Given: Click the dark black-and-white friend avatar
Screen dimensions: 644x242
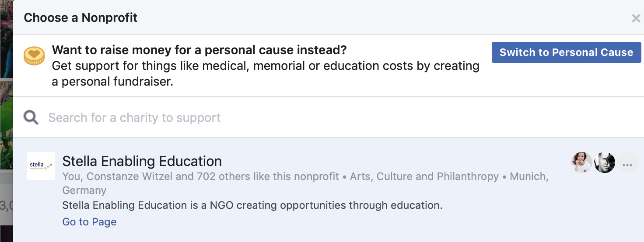Looking at the screenshot, I should point(605,163).
